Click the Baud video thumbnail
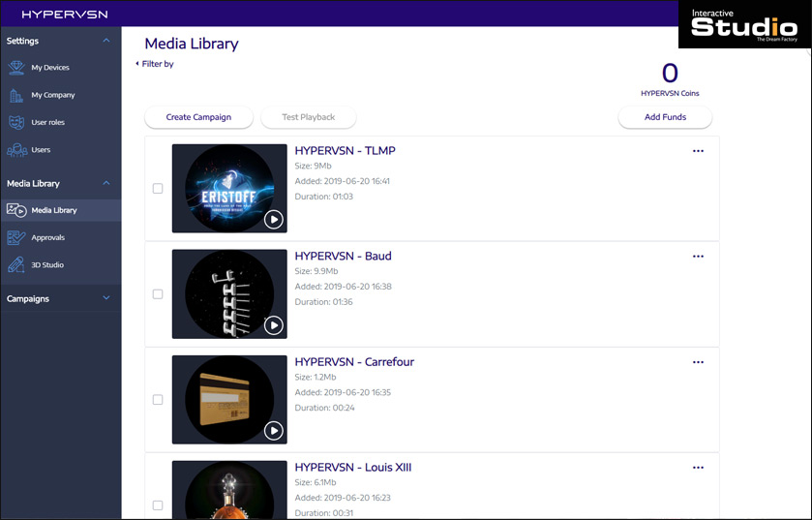The width and height of the screenshot is (812, 520). pyautogui.click(x=229, y=294)
